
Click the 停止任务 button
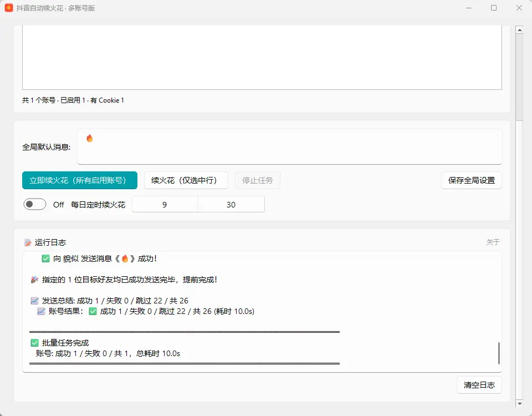(258, 180)
